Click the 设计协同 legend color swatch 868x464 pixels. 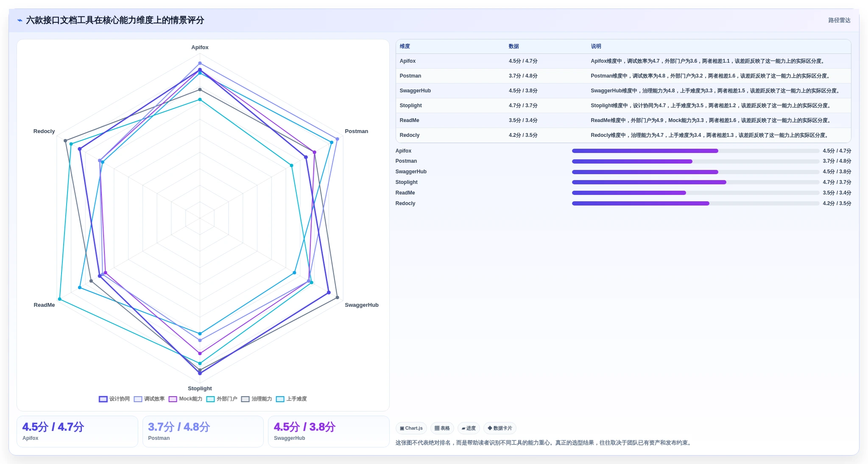[x=103, y=399]
